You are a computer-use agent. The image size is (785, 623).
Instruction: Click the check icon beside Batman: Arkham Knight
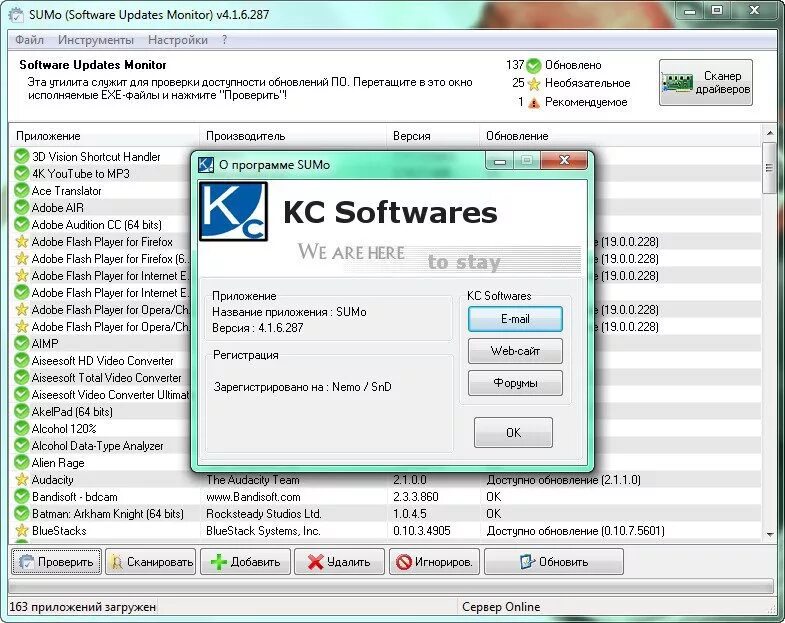22,514
